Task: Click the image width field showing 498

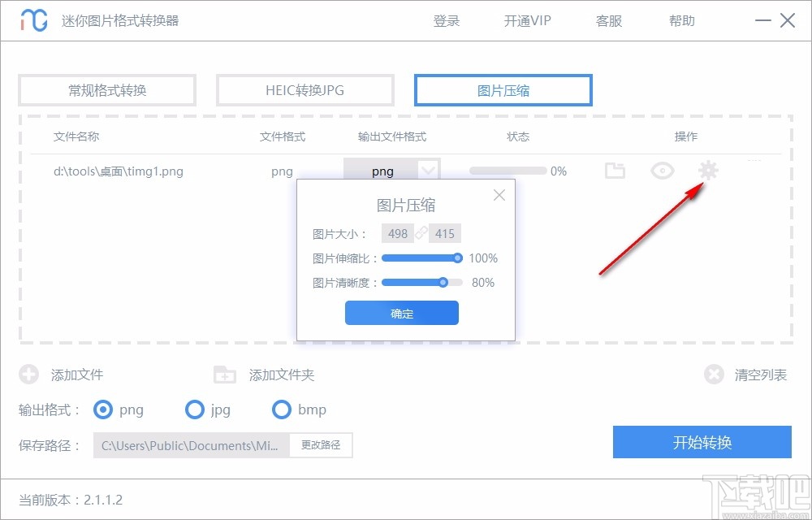Action: (398, 233)
